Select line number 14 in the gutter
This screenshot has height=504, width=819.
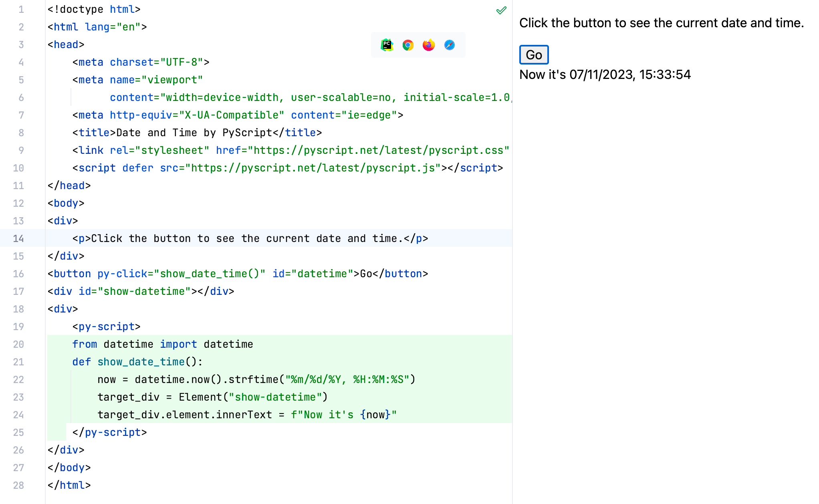[x=18, y=238]
